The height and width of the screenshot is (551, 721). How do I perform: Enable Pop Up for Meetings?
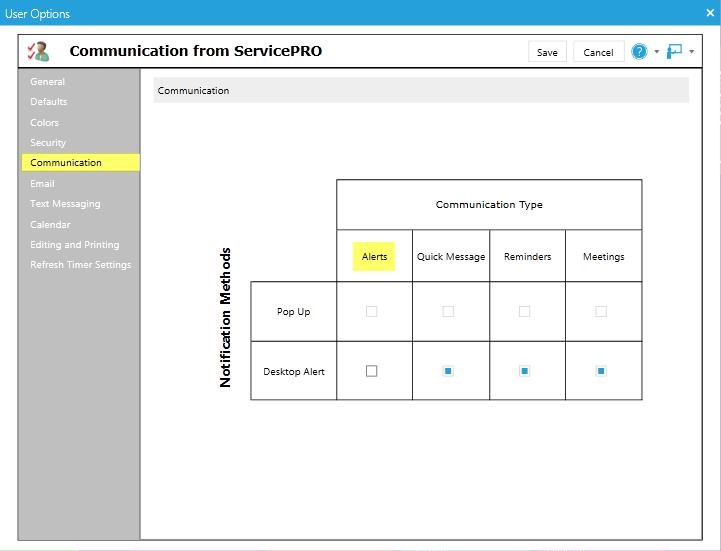tap(601, 311)
